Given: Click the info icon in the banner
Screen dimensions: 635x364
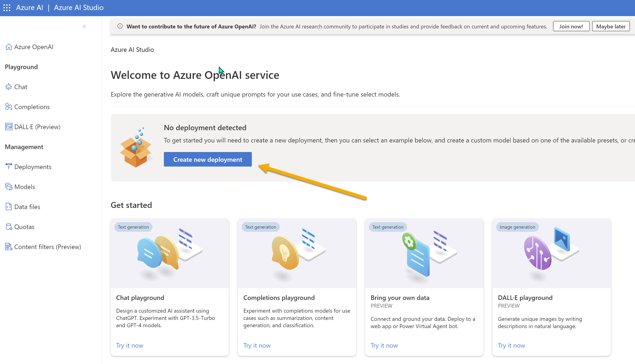Looking at the screenshot, I should (120, 26).
